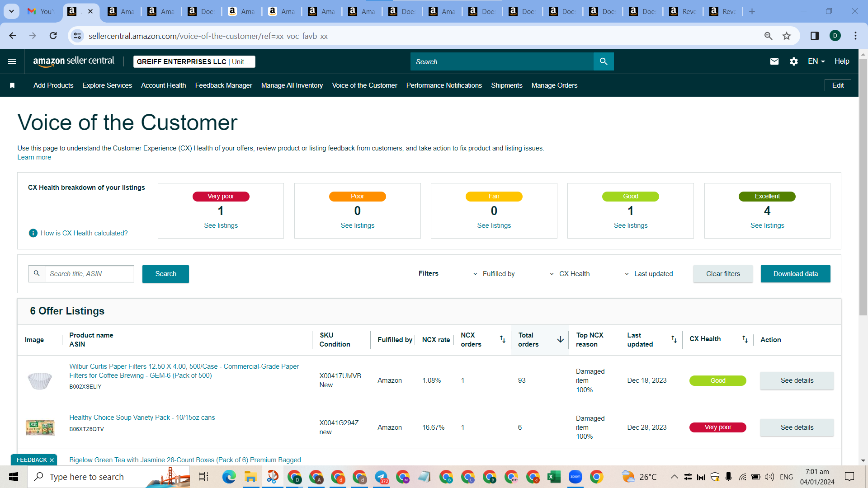The height and width of the screenshot is (488, 868).
Task: See listings under Very poor
Action: click(x=221, y=225)
